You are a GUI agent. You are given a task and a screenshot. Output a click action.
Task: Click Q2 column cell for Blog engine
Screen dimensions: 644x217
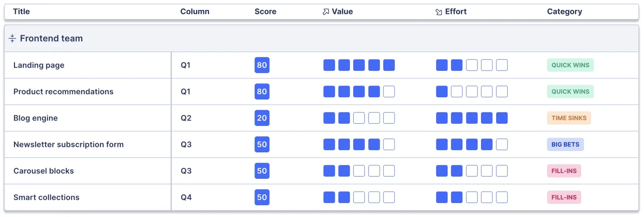186,118
